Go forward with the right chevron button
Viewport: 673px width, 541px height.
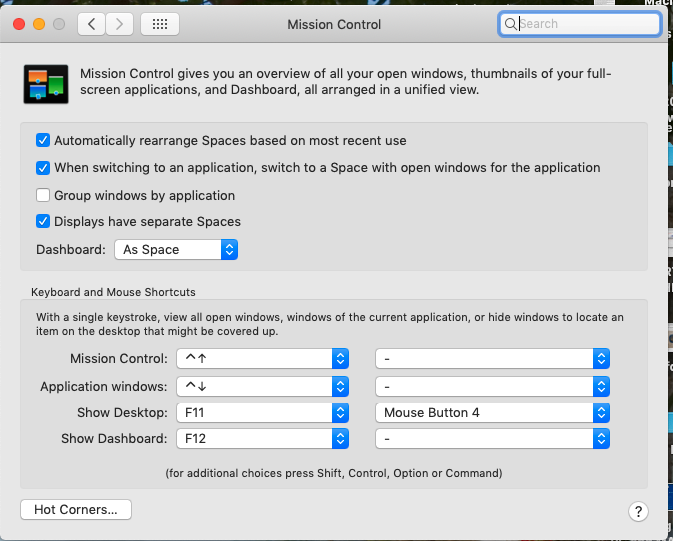pos(119,24)
